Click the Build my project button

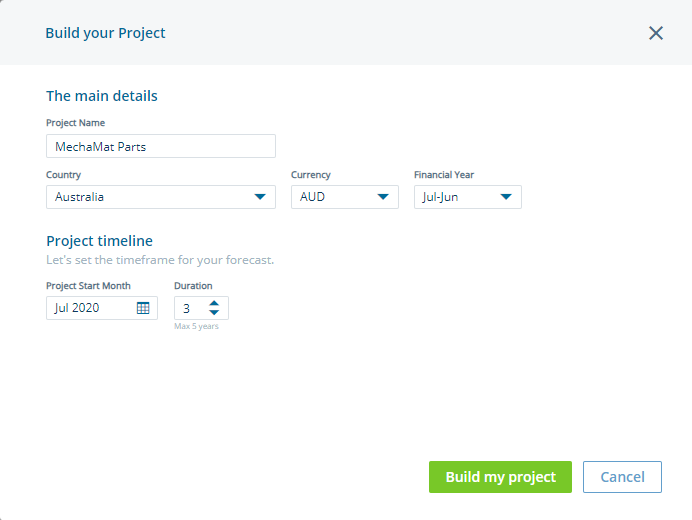pos(500,477)
